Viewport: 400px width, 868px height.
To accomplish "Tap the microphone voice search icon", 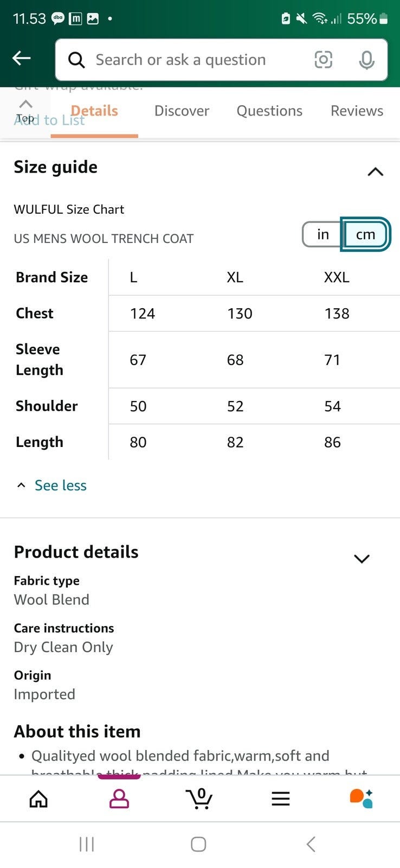I will (x=366, y=60).
